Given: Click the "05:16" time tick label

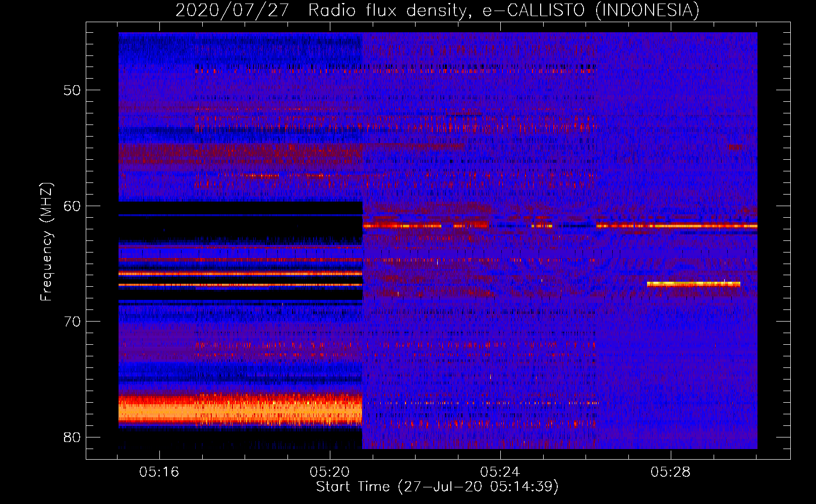Looking at the screenshot, I should pos(159,472).
